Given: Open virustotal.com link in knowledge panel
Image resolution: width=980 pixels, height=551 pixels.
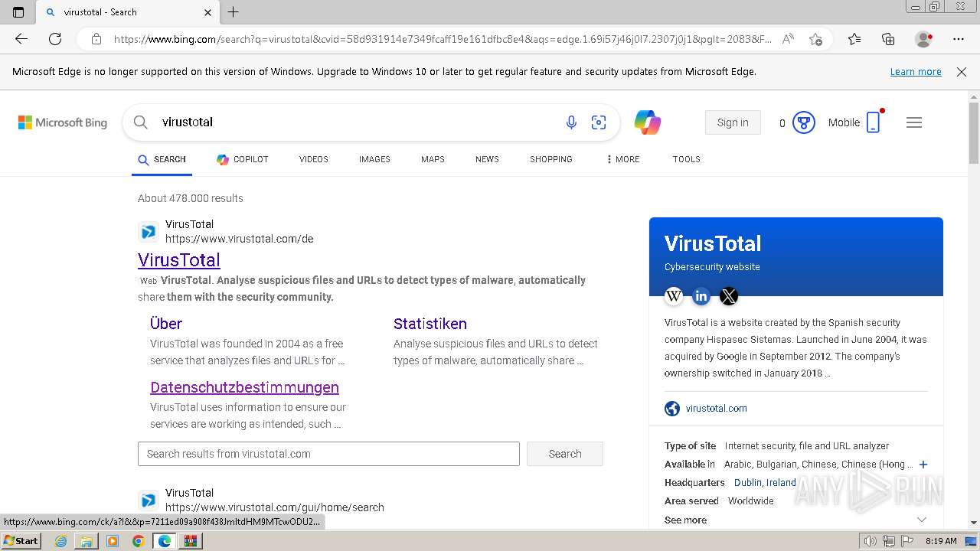Looking at the screenshot, I should click(x=717, y=409).
